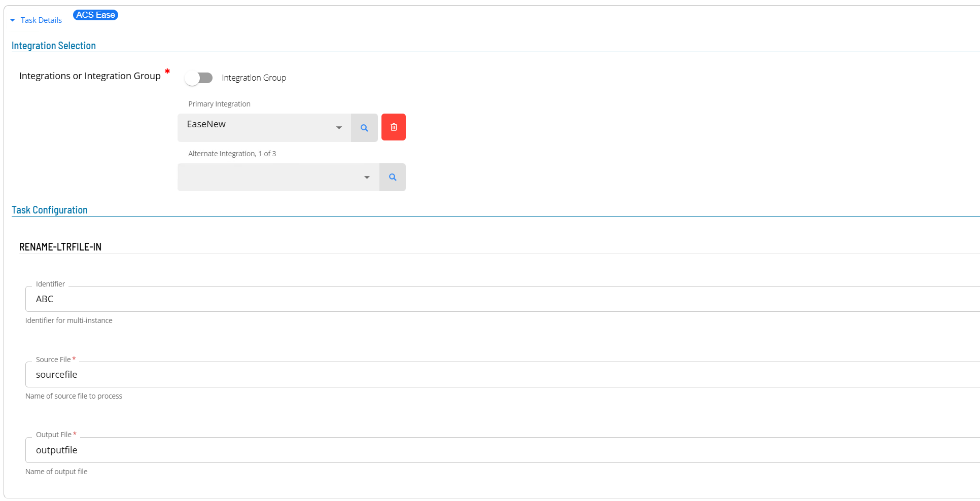Screen dimensions: 980x501
Task: Click the Output File input field
Action: (x=502, y=450)
